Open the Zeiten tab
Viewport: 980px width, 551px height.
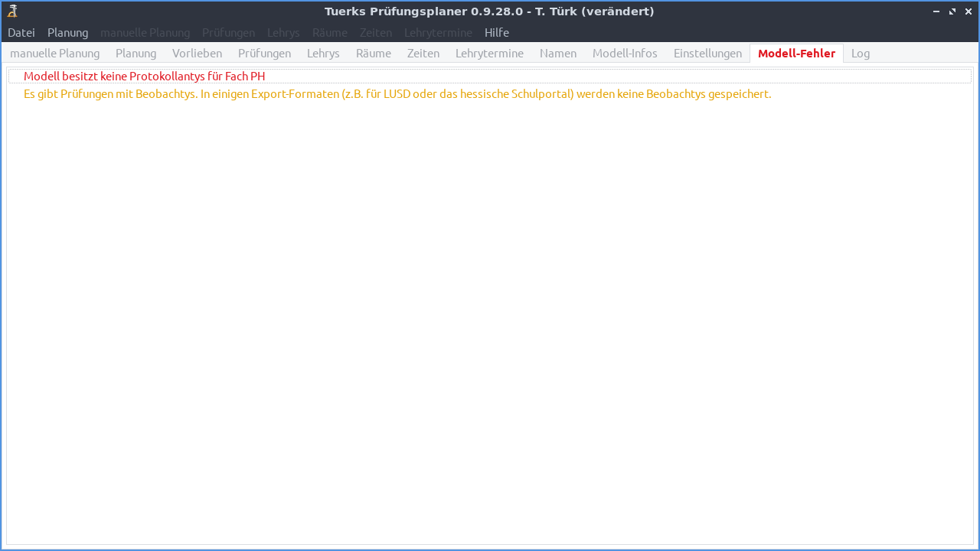point(423,53)
